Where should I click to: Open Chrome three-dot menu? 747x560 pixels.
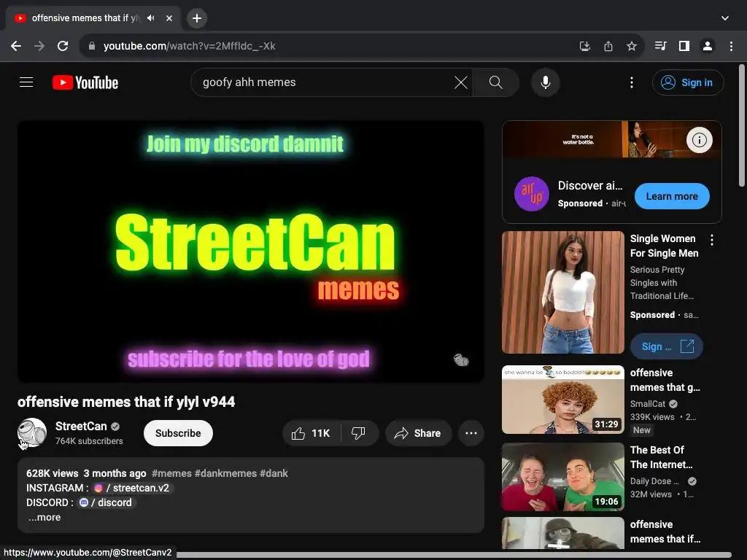coord(731,46)
